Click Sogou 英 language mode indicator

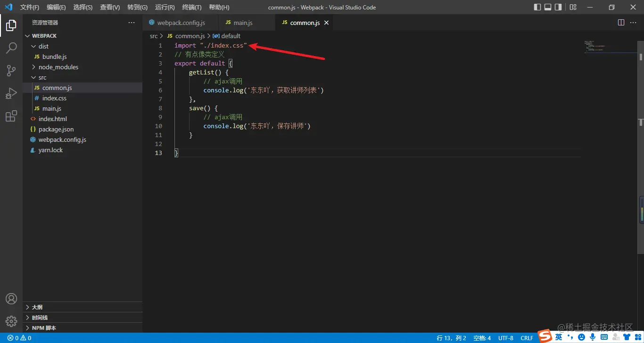(x=559, y=337)
